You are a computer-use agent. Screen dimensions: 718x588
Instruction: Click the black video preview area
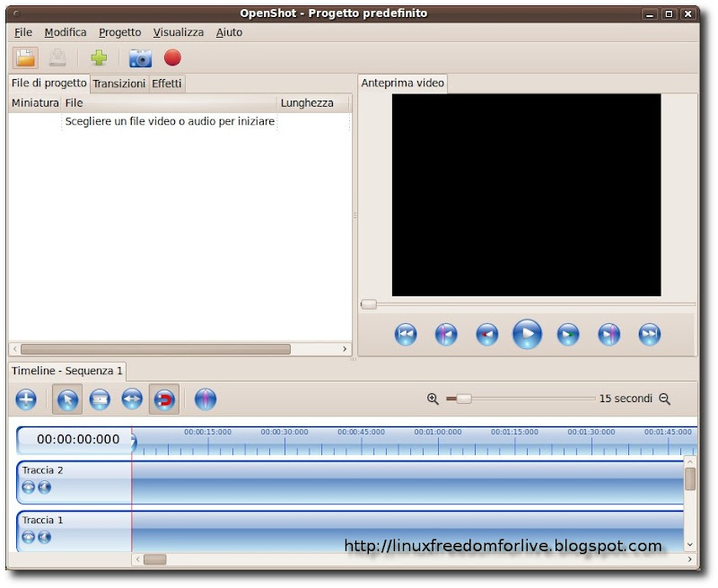coord(526,195)
